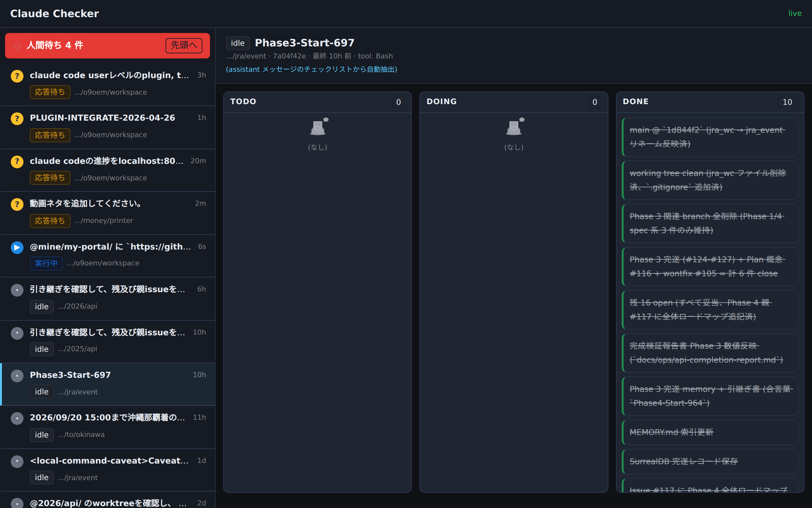Click the question icon beside PLUGIN-INTEGRATE-2026-04-26

click(17, 119)
